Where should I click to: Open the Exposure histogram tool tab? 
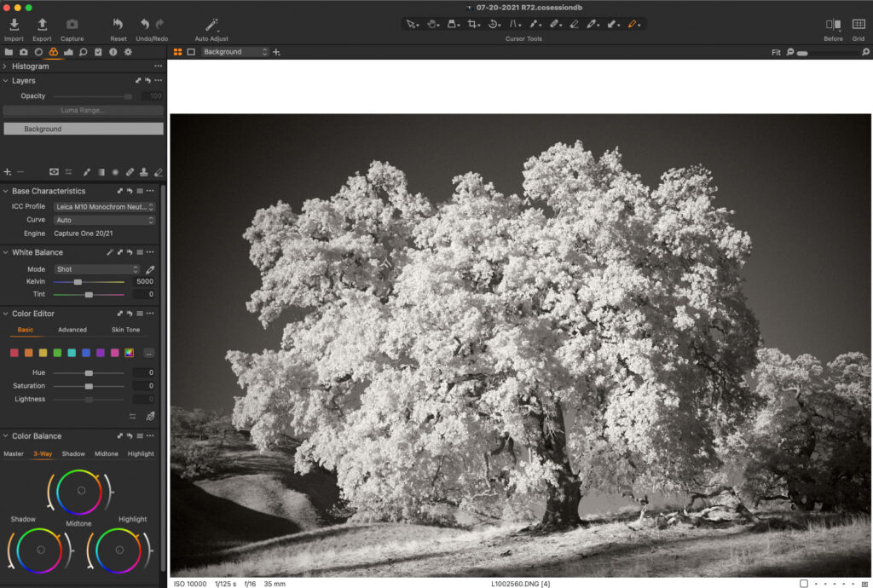point(68,52)
